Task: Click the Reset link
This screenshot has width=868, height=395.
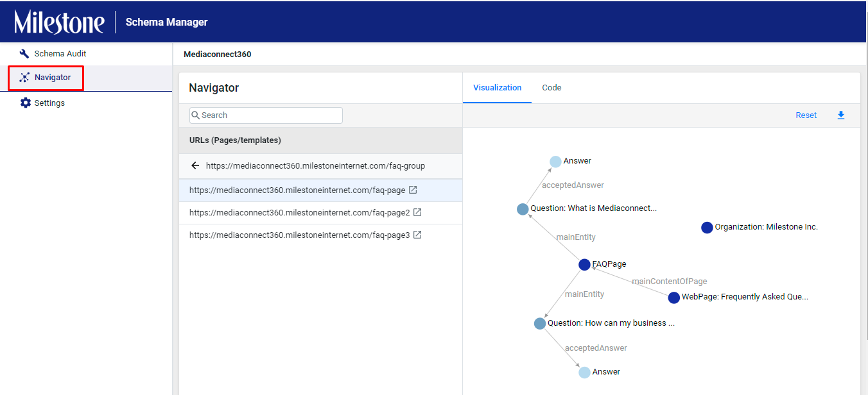Action: point(806,115)
